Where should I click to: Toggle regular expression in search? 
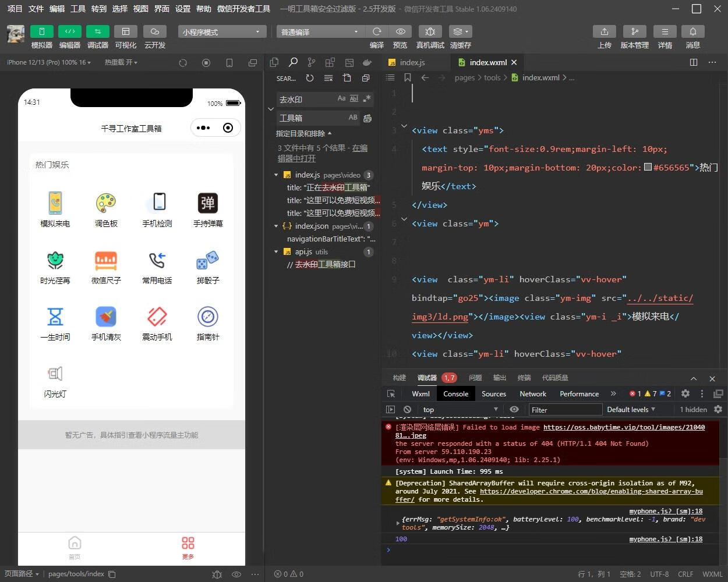367,99
